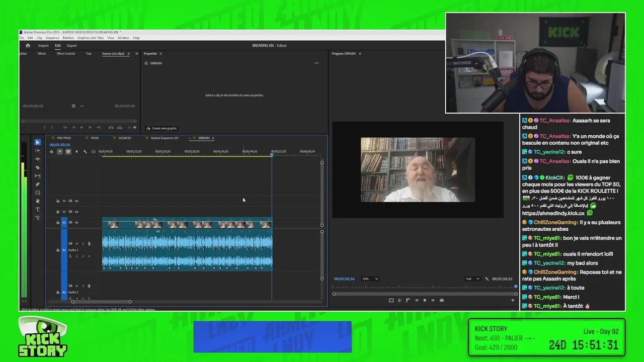The width and height of the screenshot is (644, 362).
Task: Switch to PRE PROD timeline tab
Action: click(64, 138)
